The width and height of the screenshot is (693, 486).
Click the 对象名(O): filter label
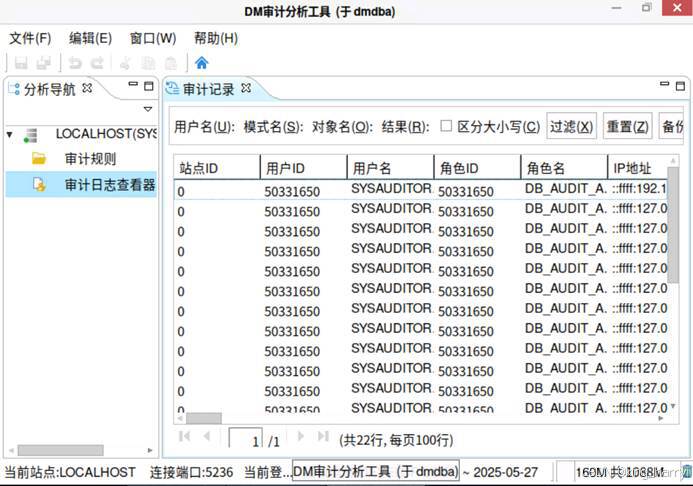[343, 127]
